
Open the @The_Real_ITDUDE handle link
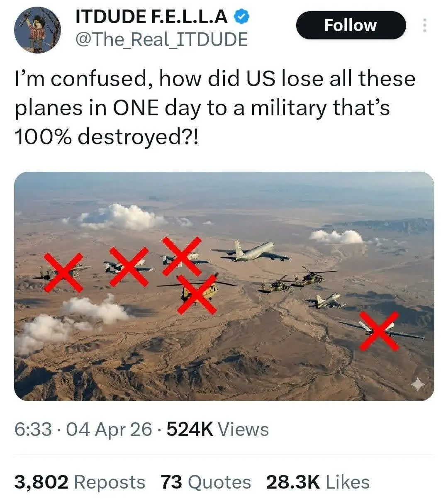(161, 39)
